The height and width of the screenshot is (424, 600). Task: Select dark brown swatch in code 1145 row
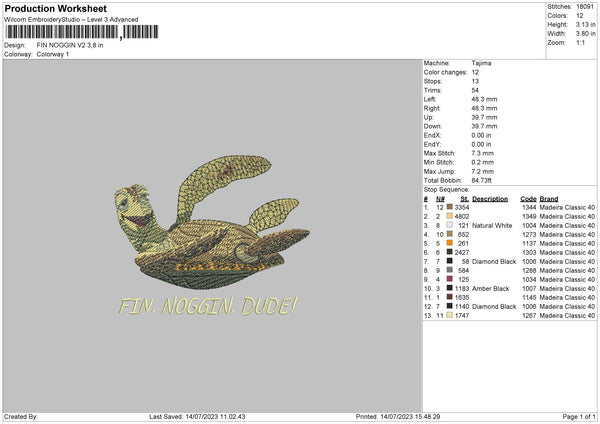click(x=450, y=297)
